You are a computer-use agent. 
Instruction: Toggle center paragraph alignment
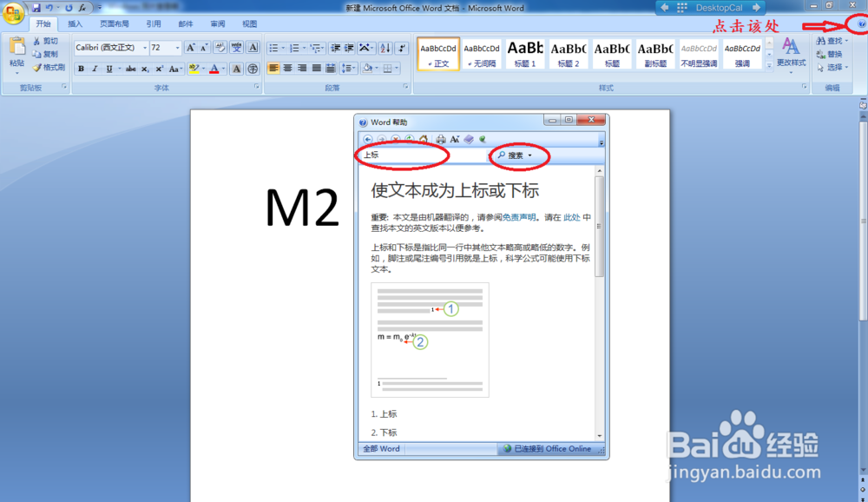click(x=287, y=68)
